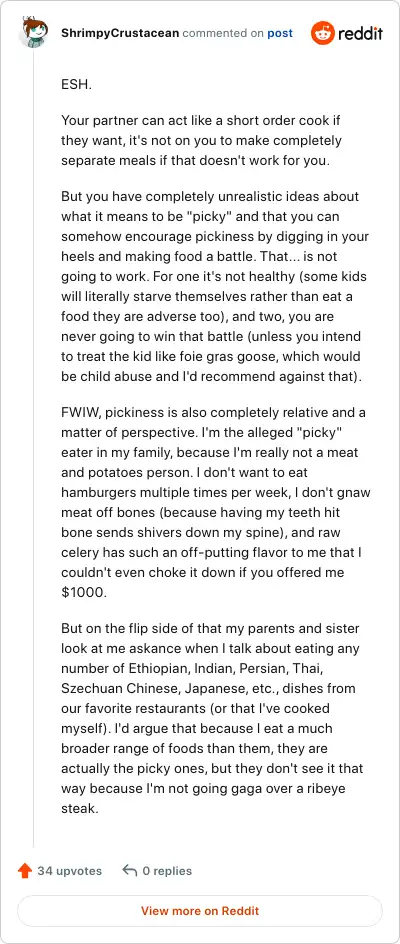Open the ShrimpyCrustacean username link
This screenshot has width=400, height=944.
tap(120, 33)
